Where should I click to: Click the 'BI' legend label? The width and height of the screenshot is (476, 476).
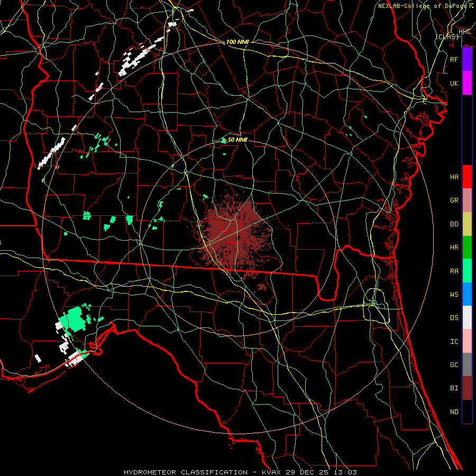(x=454, y=388)
